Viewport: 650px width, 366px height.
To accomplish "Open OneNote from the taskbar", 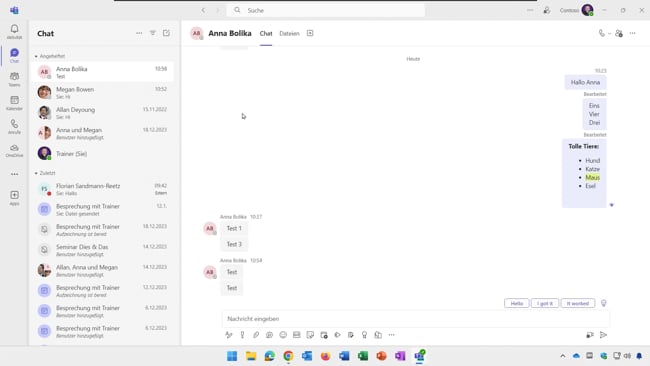I will point(400,356).
